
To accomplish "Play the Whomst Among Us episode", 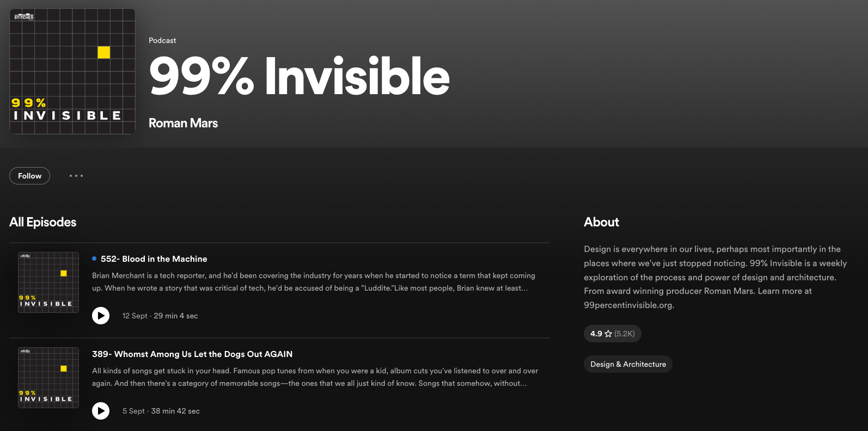I will tap(101, 411).
